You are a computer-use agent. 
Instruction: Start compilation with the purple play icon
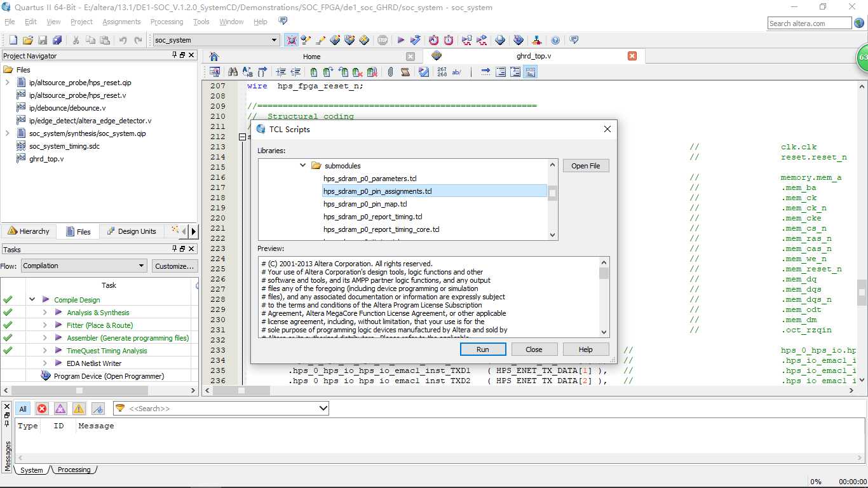(x=401, y=40)
